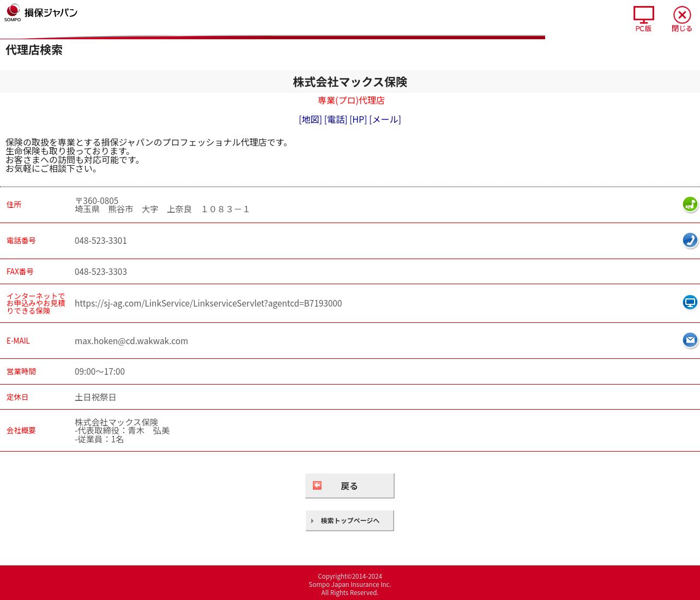The width and height of the screenshot is (700, 600).
Task: Go to 検索トップページへ button
Action: tap(349, 521)
